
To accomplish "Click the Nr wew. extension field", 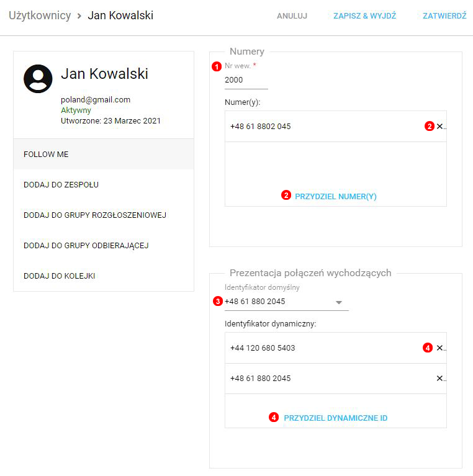I will tap(246, 80).
